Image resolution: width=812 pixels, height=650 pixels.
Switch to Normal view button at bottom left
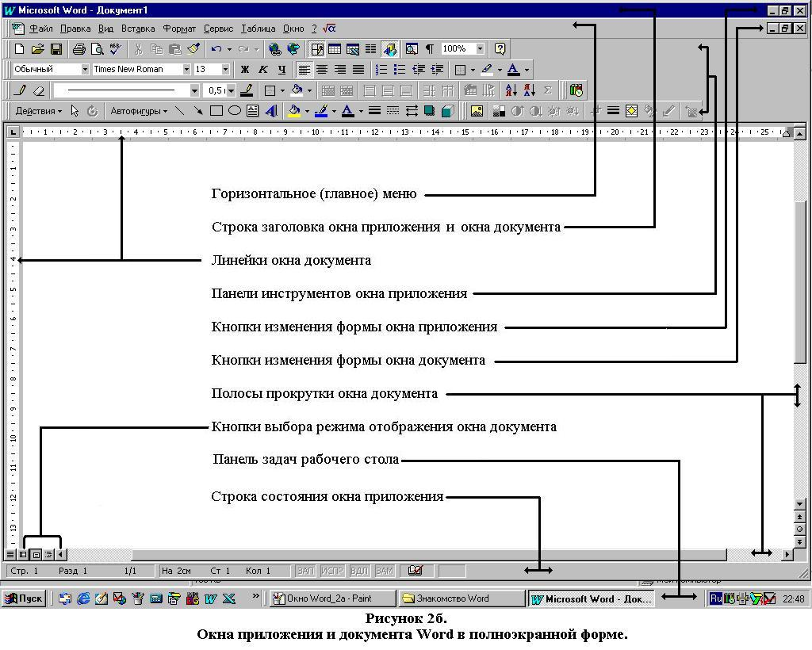[x=10, y=555]
